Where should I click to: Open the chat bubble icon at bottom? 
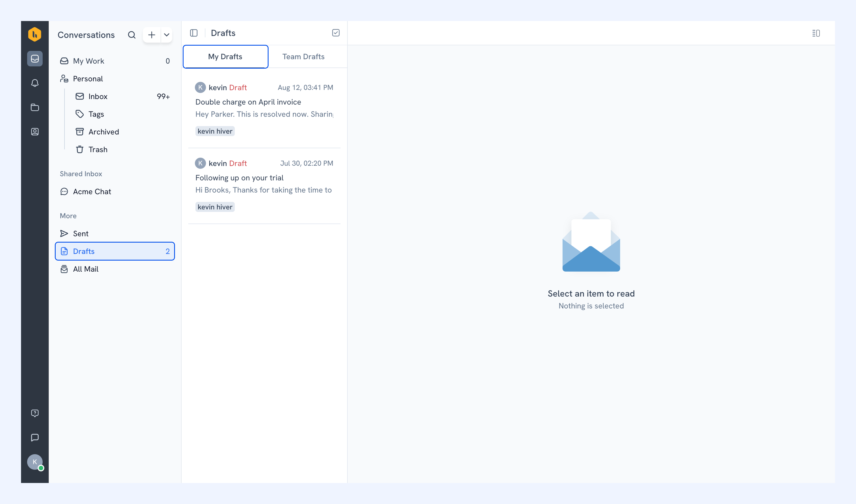(x=35, y=437)
